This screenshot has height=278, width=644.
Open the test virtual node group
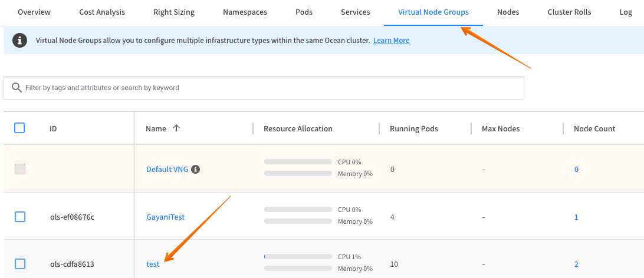(153, 264)
